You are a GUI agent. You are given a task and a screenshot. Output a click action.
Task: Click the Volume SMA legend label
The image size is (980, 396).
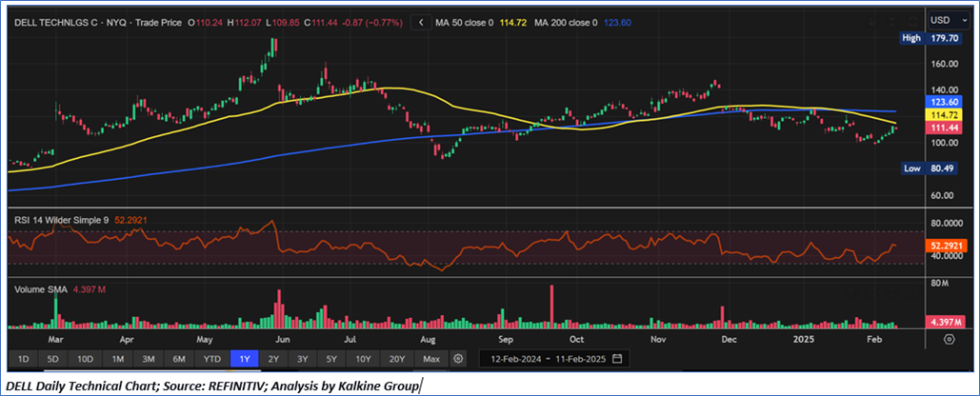coord(41,289)
